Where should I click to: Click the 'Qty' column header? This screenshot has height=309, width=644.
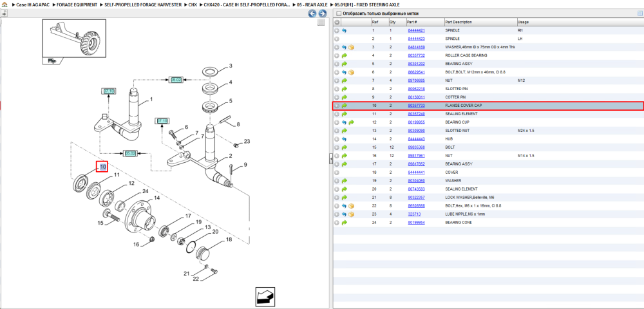pyautogui.click(x=397, y=22)
